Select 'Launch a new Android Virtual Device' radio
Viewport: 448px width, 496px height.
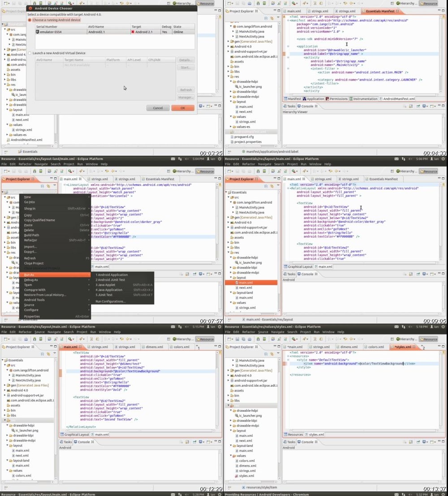pyautogui.click(x=30, y=53)
